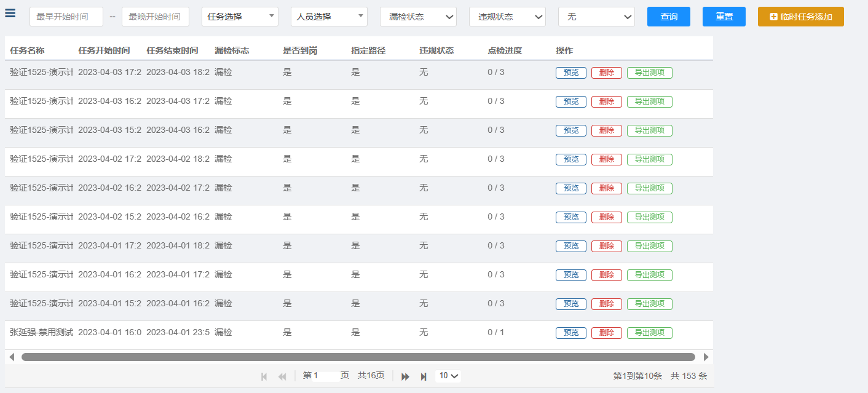Click 导出测项 for task starting 2023-04-03 15:2
The height and width of the screenshot is (393, 868).
pos(650,130)
